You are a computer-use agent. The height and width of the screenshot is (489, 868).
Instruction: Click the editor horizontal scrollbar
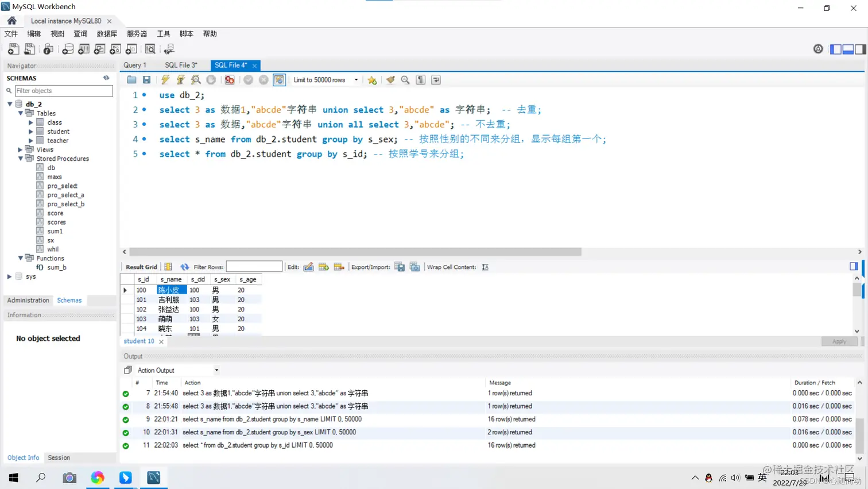click(x=355, y=252)
